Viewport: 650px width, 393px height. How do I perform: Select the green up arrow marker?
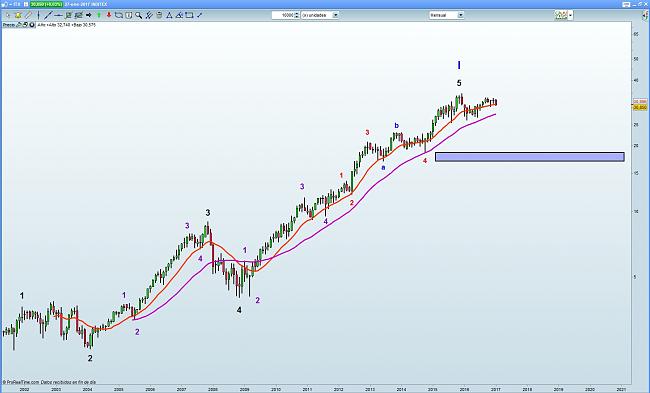[99, 15]
